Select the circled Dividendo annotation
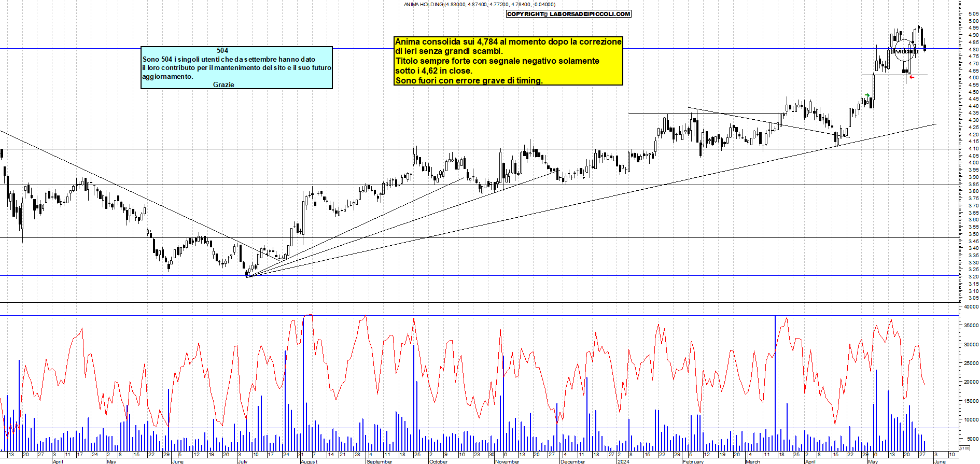 905,51
